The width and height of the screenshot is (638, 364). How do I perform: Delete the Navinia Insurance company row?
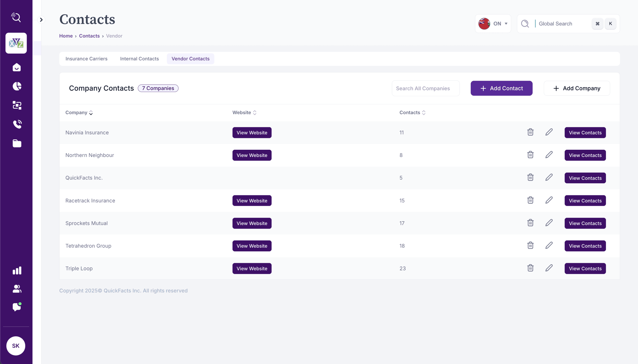coord(530,132)
